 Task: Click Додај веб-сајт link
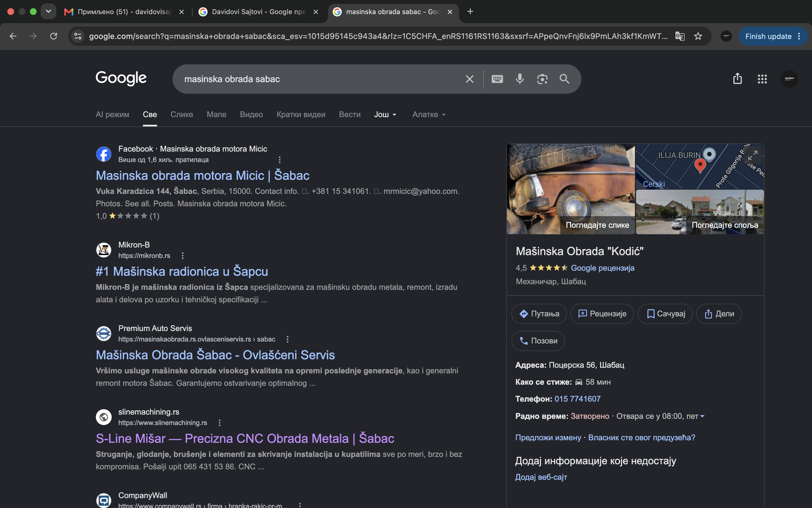pos(541,477)
